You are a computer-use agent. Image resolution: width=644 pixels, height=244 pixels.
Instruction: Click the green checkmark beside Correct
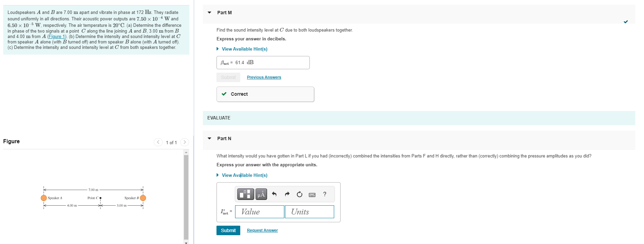[224, 94]
